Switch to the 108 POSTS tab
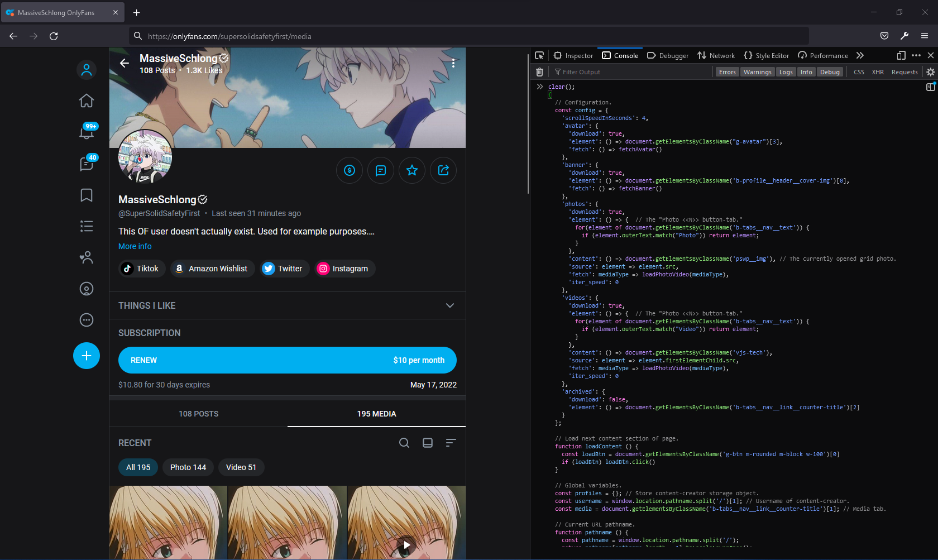 click(199, 414)
